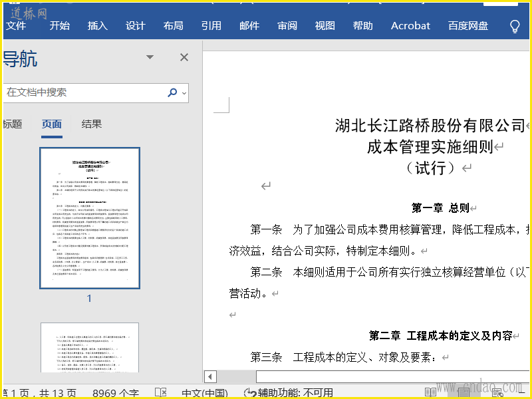Switch to 结果 tab in navigation pane
532x399 pixels.
[92, 124]
